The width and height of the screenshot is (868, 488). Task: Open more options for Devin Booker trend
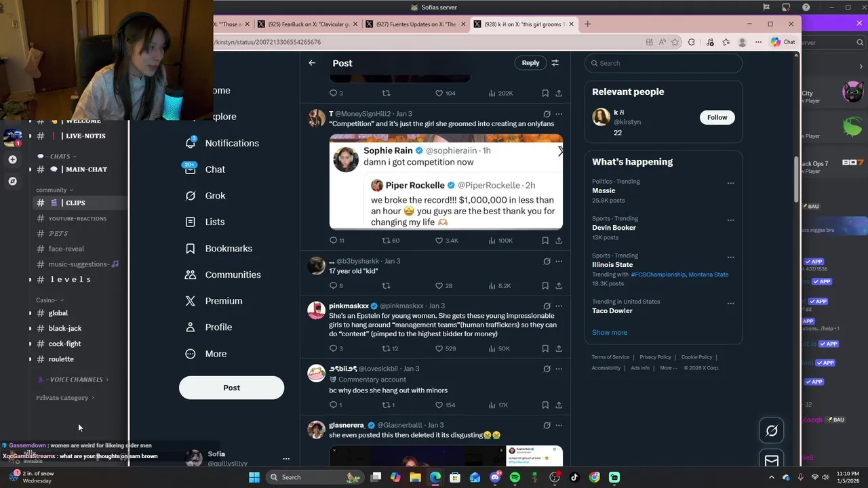(x=730, y=220)
